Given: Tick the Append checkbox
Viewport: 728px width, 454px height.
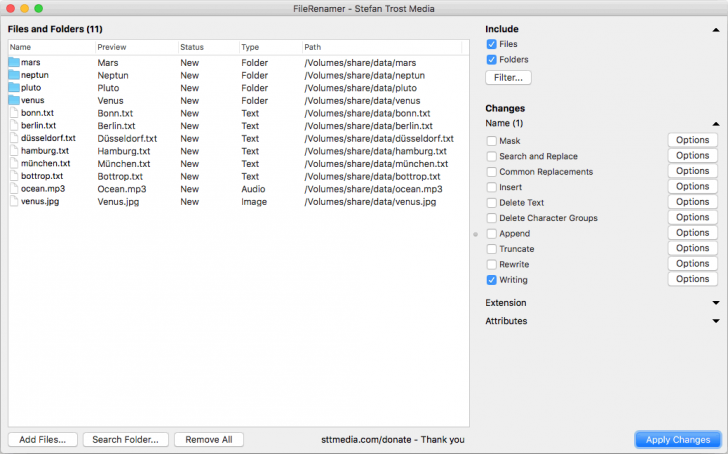Looking at the screenshot, I should (x=491, y=233).
